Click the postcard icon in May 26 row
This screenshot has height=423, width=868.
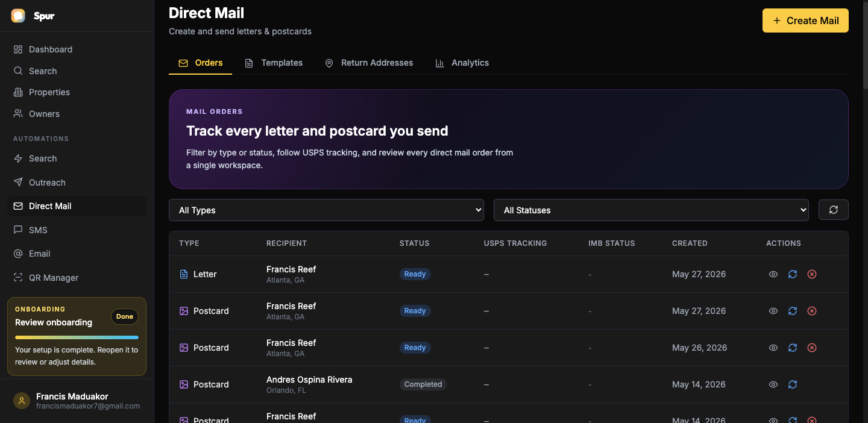point(184,348)
